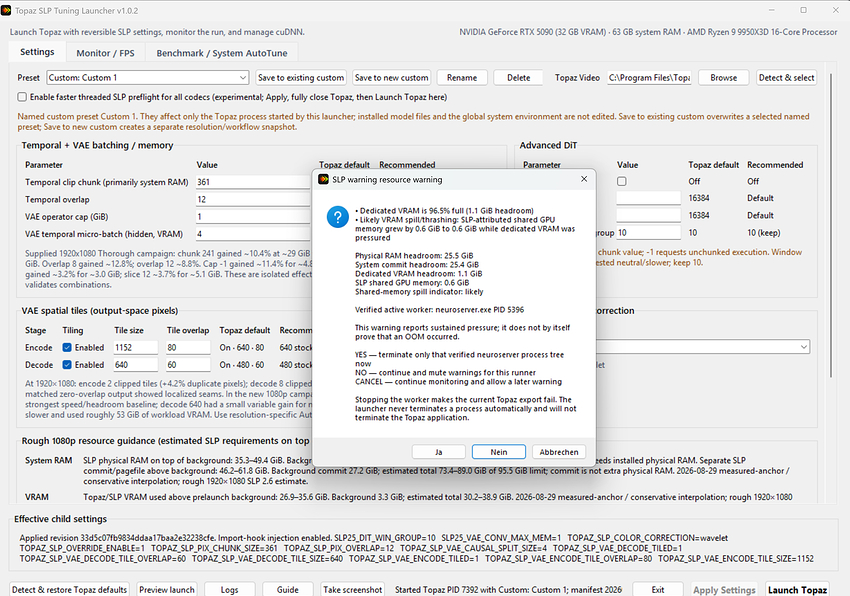850x596 pixels.
Task: Click Detect & select button
Action: (787, 78)
